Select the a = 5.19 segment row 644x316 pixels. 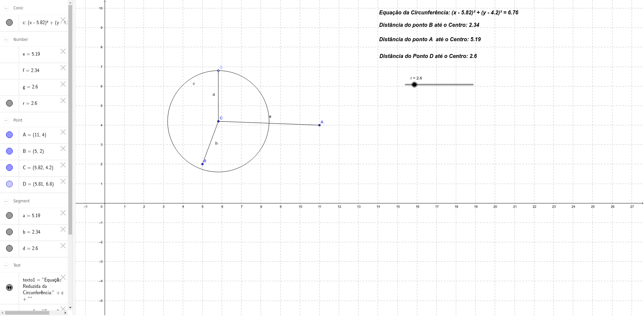click(x=34, y=216)
